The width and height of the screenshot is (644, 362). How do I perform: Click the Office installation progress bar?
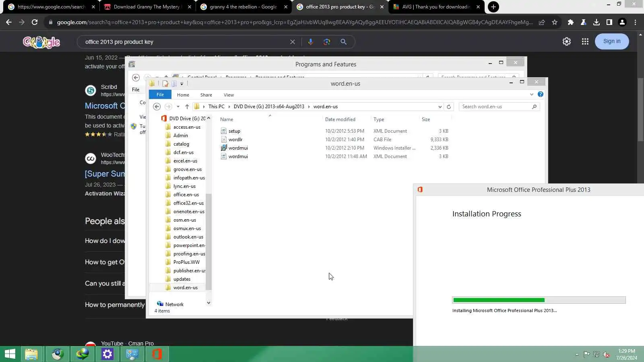539,300
